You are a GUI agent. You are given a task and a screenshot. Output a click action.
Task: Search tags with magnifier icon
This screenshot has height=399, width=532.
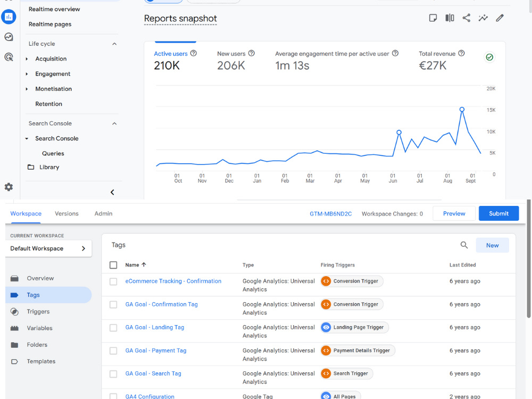coord(464,245)
